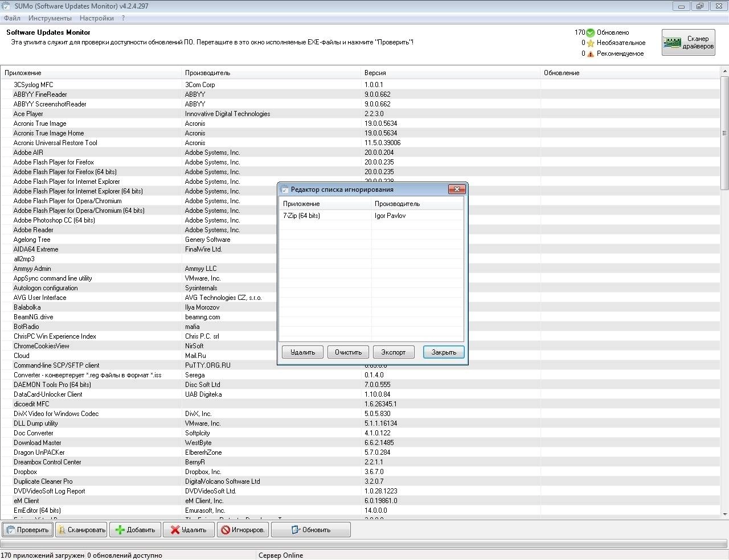Click the Обновление column header
Viewport: 729px width, 560px height.
[x=630, y=73]
